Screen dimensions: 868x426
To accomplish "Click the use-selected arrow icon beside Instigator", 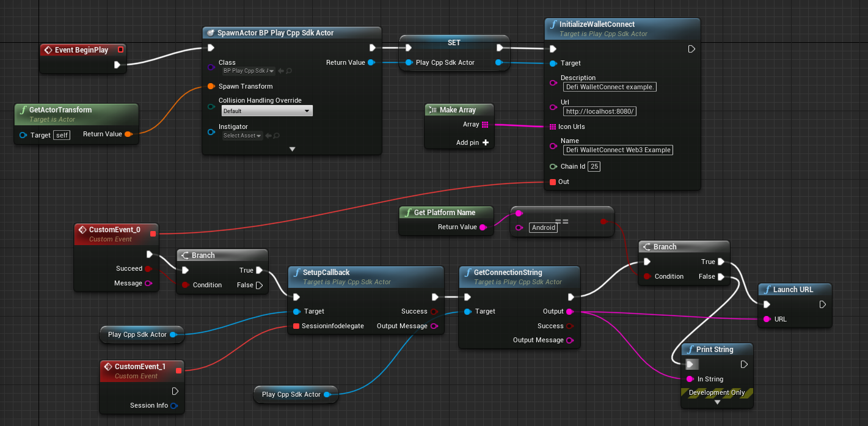I will (x=269, y=136).
